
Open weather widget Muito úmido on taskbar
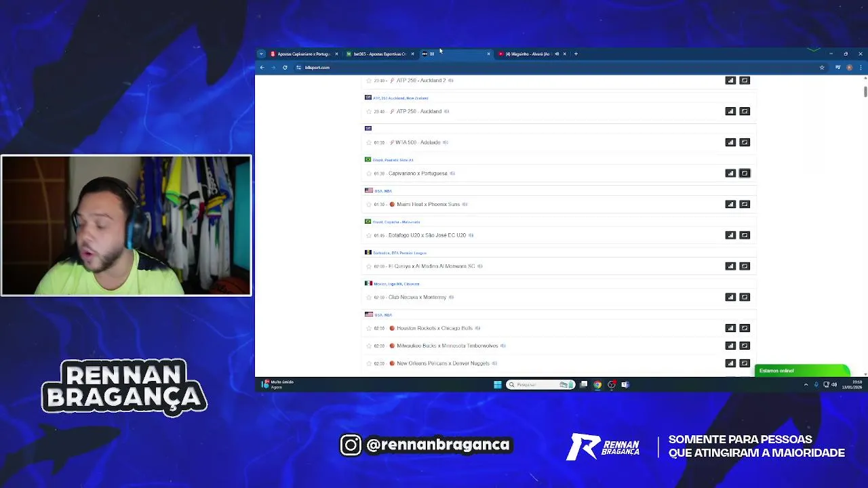278,384
